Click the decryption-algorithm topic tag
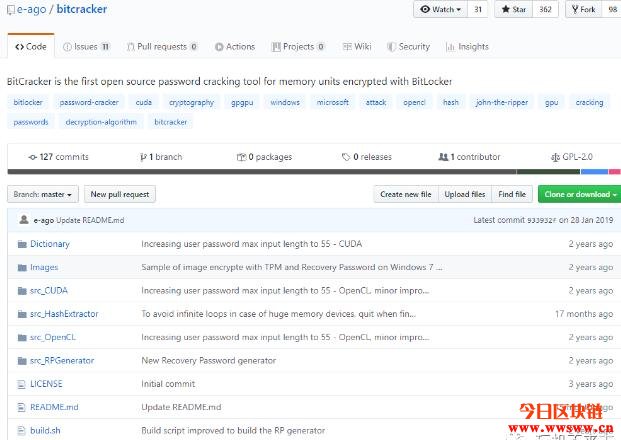The image size is (621, 440). [101, 122]
